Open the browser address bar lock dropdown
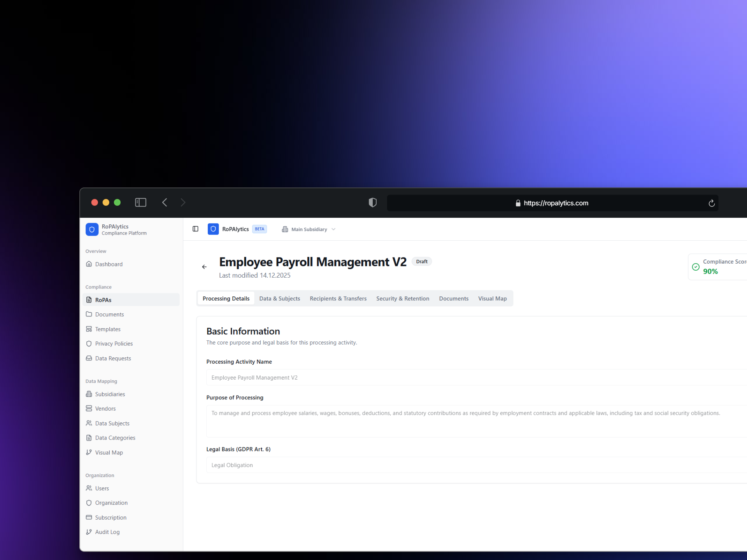Image resolution: width=747 pixels, height=560 pixels. click(517, 203)
